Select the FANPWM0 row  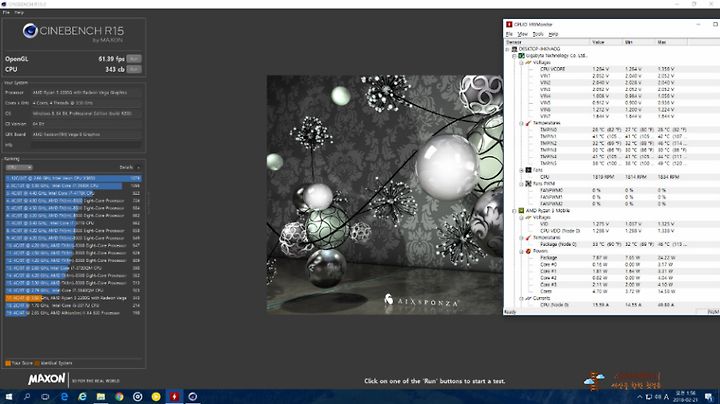coord(612,190)
